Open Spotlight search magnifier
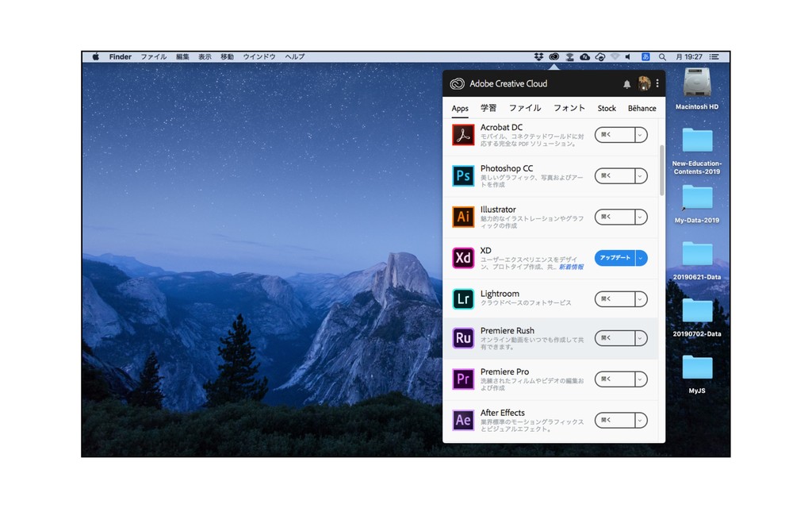This screenshot has height=508, width=812. [x=662, y=56]
